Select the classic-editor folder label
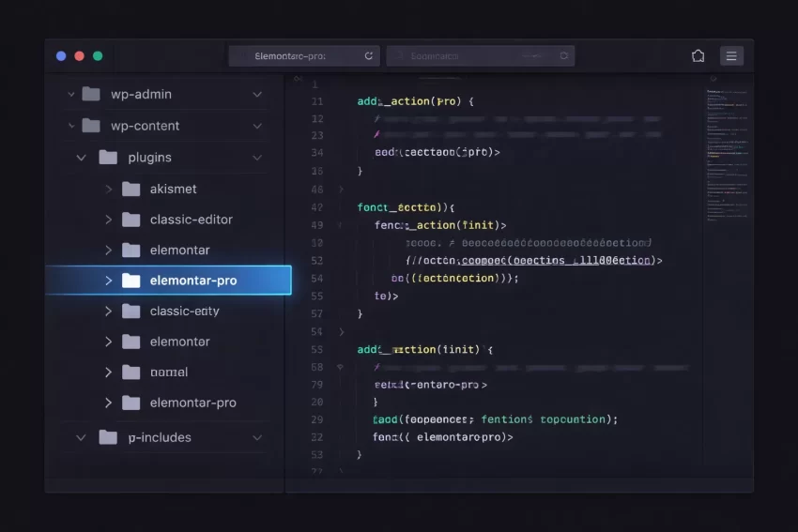The height and width of the screenshot is (532, 798). click(x=191, y=220)
